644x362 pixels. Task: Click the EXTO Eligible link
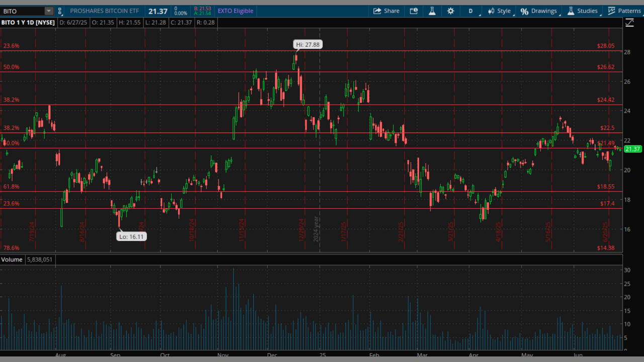coord(235,11)
